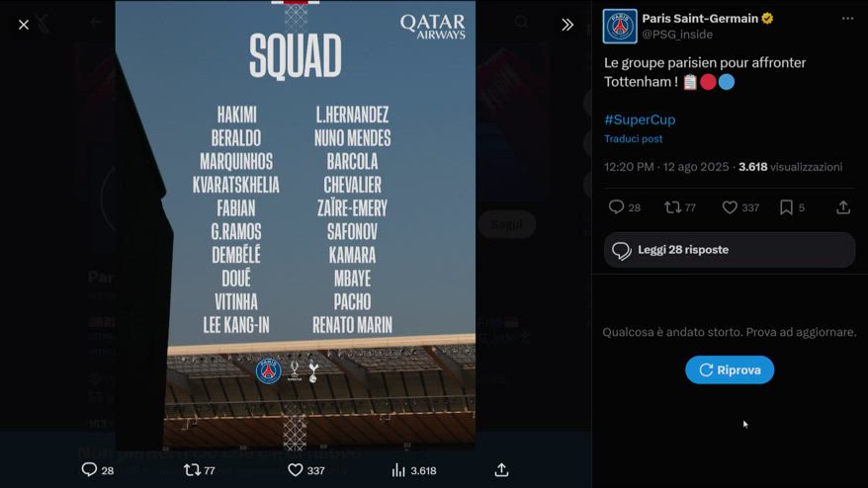Image resolution: width=868 pixels, height=488 pixels.
Task: View analytics icon below the image
Action: click(398, 470)
